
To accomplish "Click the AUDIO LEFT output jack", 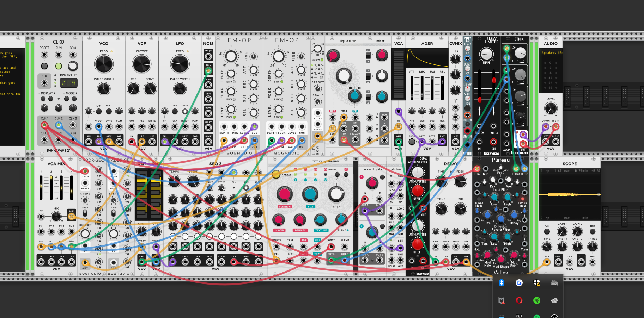I will coord(546,142).
